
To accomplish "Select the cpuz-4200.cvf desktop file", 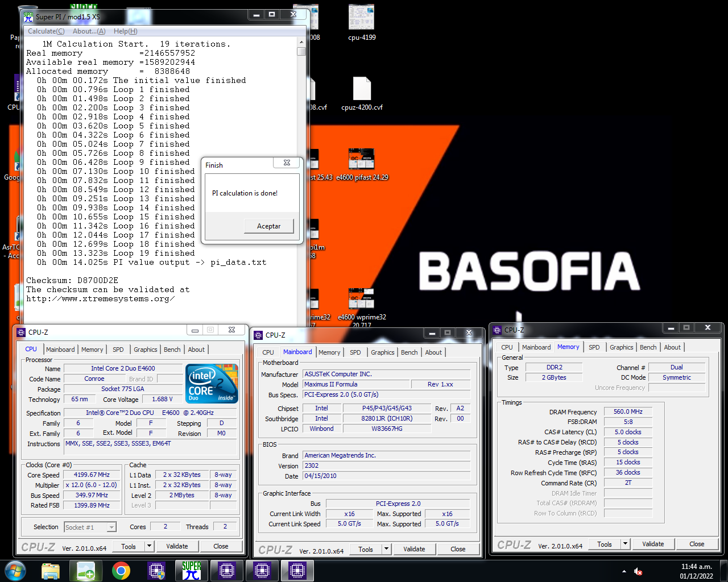I will (362, 94).
